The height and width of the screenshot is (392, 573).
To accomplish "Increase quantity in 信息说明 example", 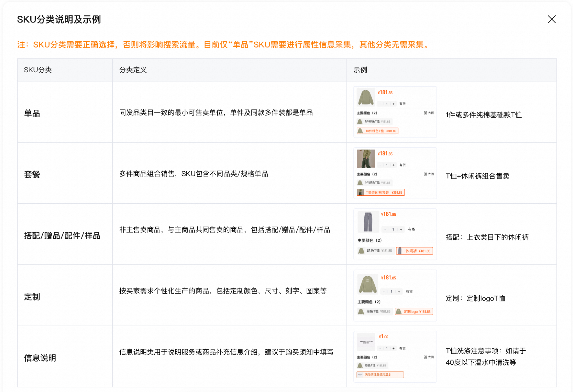I will pos(393,348).
